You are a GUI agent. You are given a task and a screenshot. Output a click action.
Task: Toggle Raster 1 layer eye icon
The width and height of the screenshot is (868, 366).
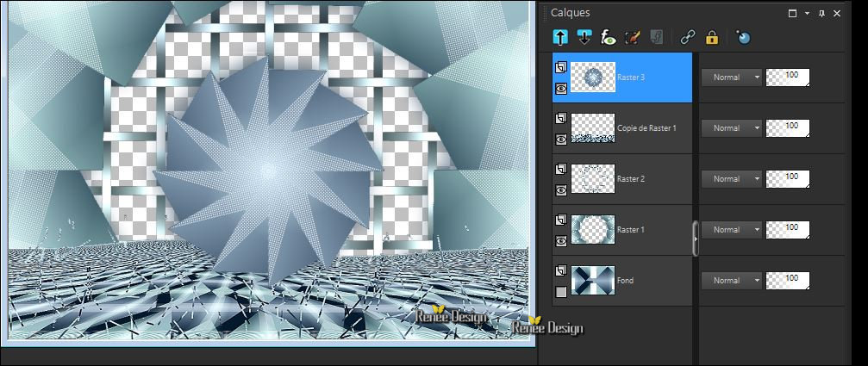point(561,241)
